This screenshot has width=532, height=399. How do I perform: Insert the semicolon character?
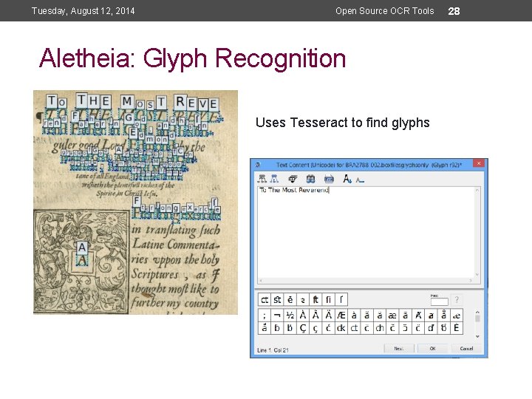pos(265,316)
